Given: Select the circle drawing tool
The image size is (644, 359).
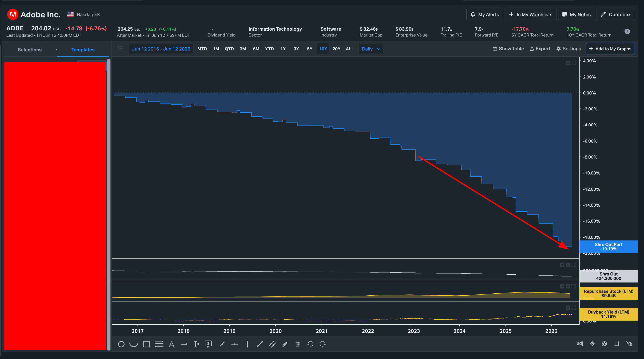Looking at the screenshot, I should tap(121, 344).
